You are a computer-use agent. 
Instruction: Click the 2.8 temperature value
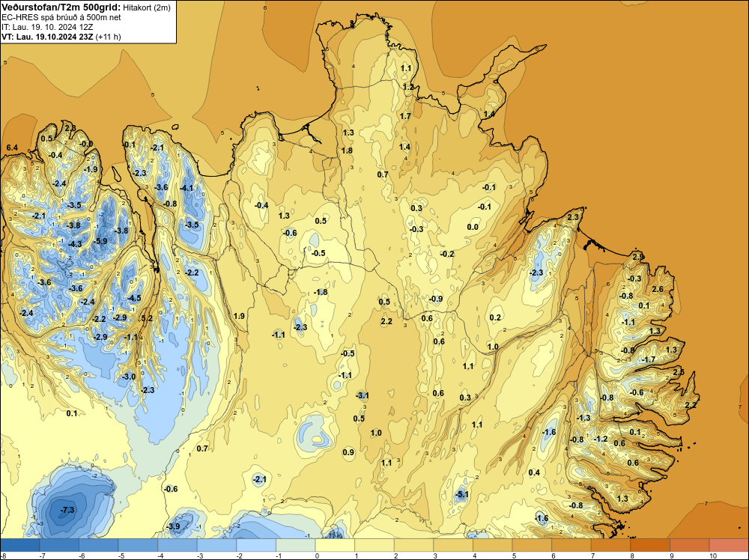tap(70, 128)
